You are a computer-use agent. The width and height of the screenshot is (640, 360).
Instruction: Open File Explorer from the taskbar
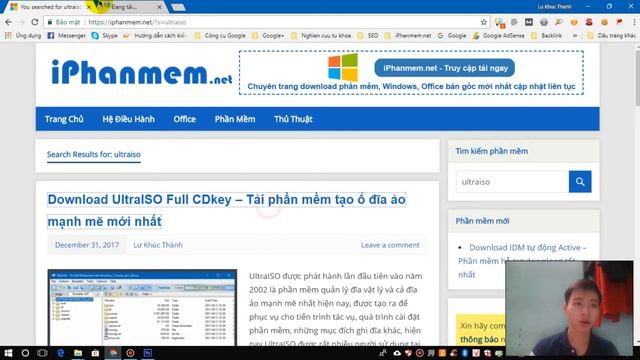pos(78,353)
